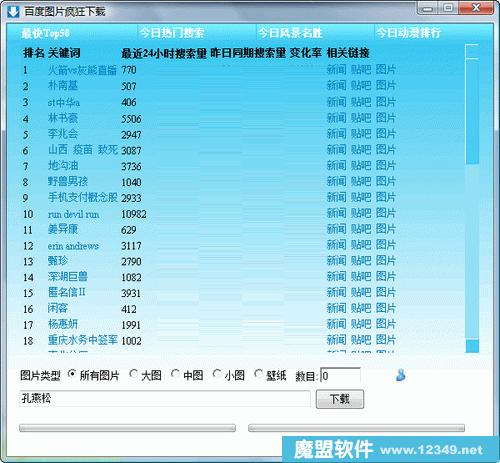500x463 pixels.
Task: Open the keyword link 姜异康
Action: click(x=63, y=229)
